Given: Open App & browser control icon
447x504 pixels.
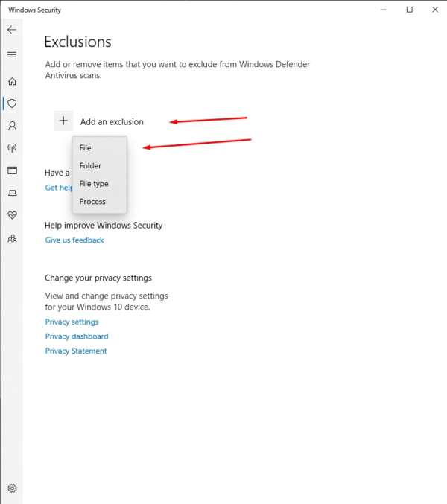Looking at the screenshot, I should pos(12,170).
